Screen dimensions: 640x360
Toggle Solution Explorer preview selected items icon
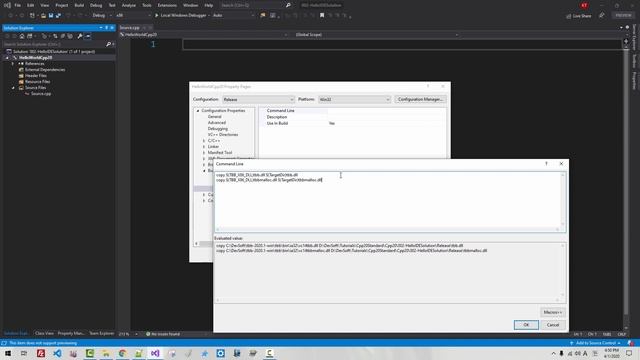tap(88, 36)
